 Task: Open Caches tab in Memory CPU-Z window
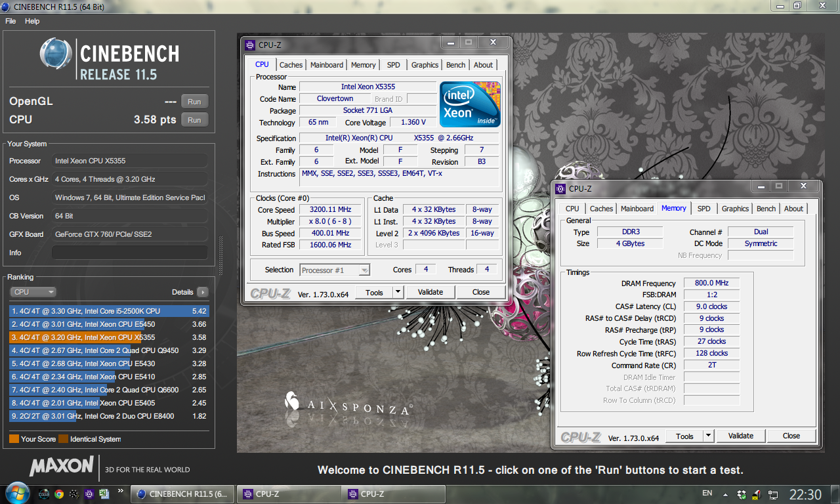click(601, 209)
